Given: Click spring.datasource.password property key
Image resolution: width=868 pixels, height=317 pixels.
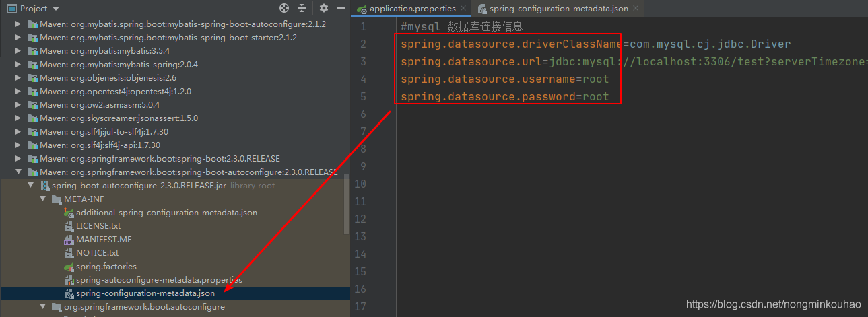Looking at the screenshot, I should tap(488, 96).
